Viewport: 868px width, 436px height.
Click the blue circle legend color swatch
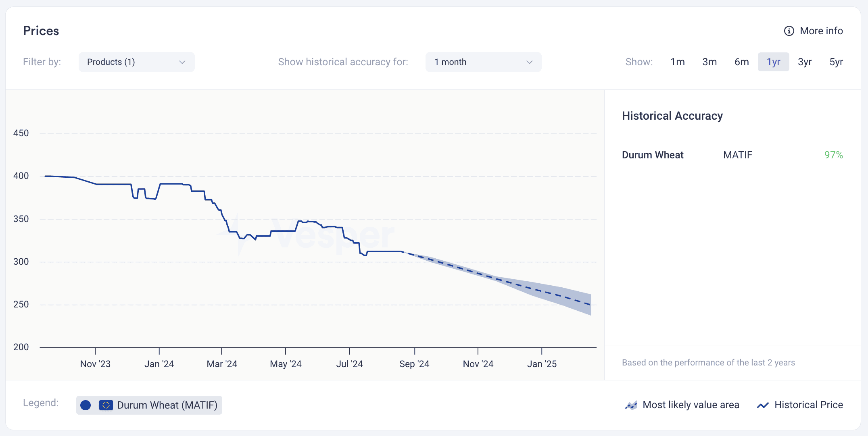click(x=86, y=405)
